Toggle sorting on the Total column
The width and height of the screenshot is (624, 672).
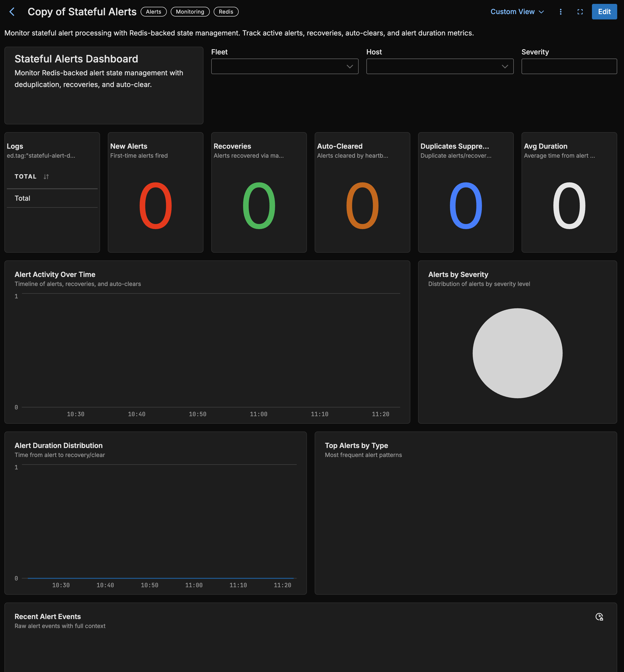(x=46, y=176)
